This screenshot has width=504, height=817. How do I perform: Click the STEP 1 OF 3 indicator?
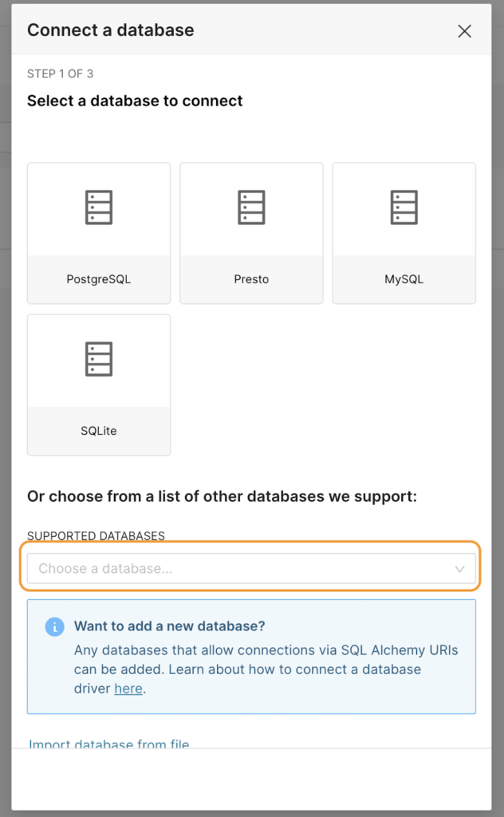60,74
